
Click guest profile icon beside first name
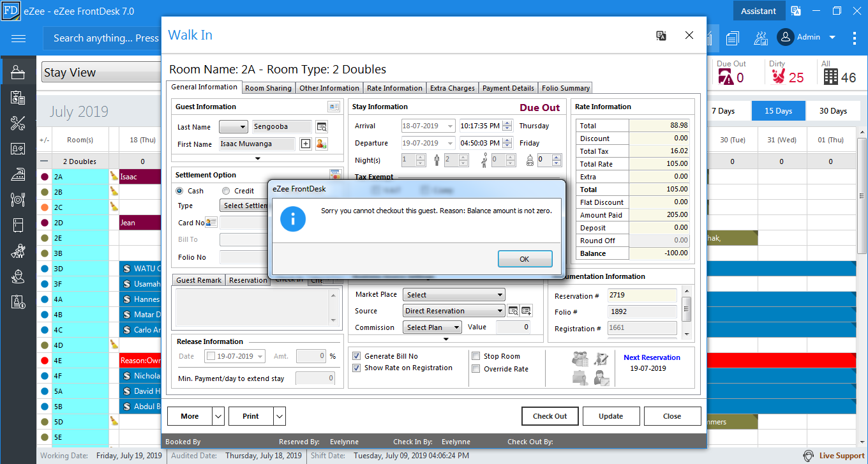(x=321, y=144)
